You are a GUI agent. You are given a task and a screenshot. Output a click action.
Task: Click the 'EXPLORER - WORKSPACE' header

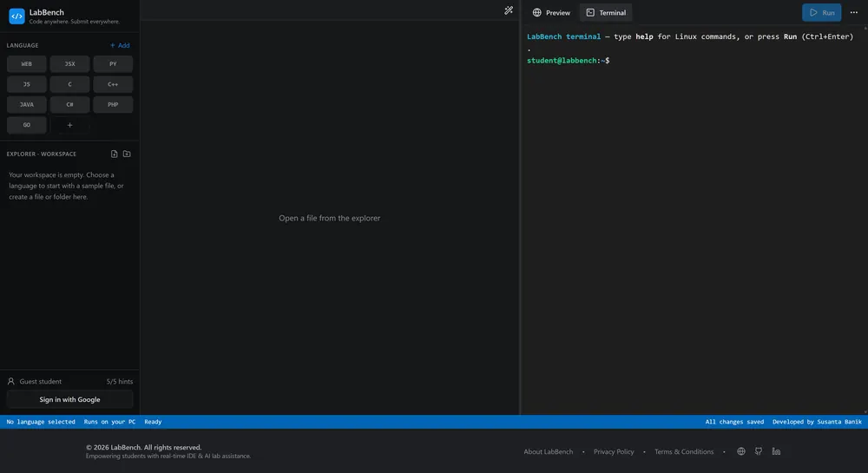click(x=42, y=154)
